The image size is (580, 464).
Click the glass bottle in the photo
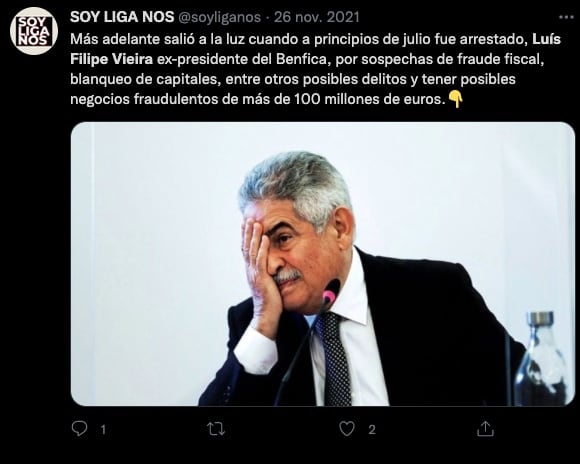click(x=542, y=359)
